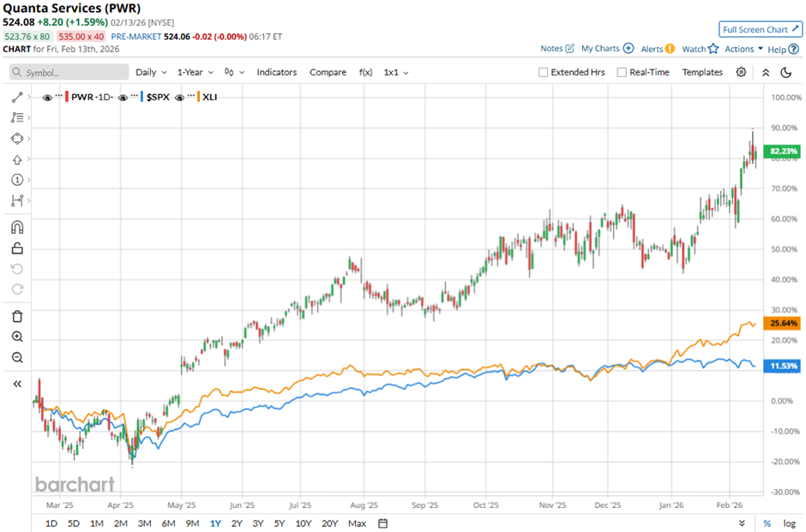Click the Full Screen Chart button
Image resolution: width=806 pixels, height=532 pixels.
click(x=761, y=29)
